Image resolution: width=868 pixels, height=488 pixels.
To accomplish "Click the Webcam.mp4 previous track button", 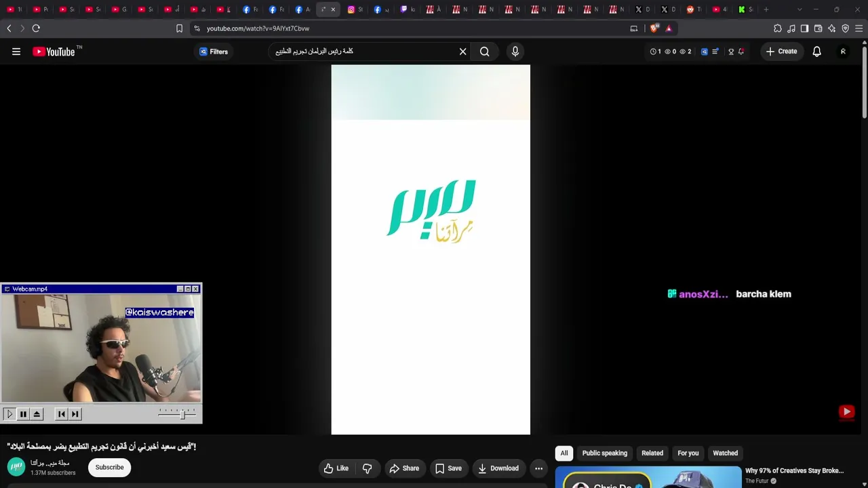I will click(x=62, y=414).
